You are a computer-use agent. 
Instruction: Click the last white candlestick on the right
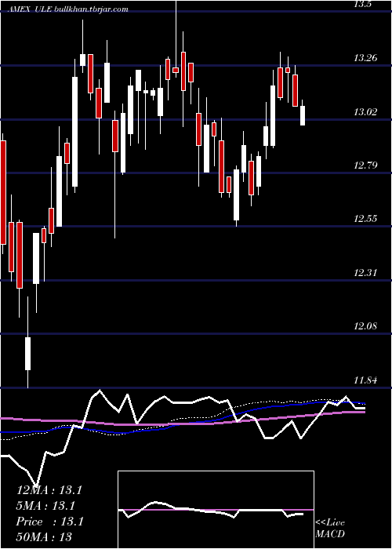(303, 115)
